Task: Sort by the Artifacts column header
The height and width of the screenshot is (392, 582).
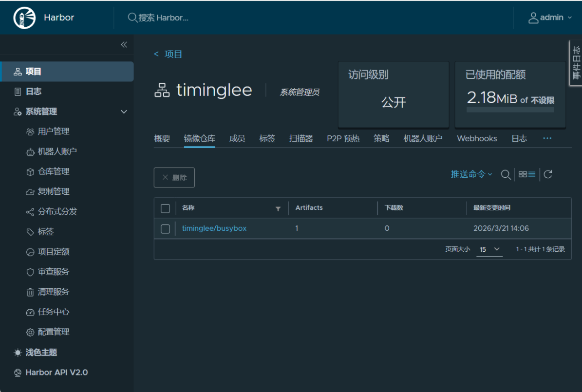Action: (x=309, y=208)
